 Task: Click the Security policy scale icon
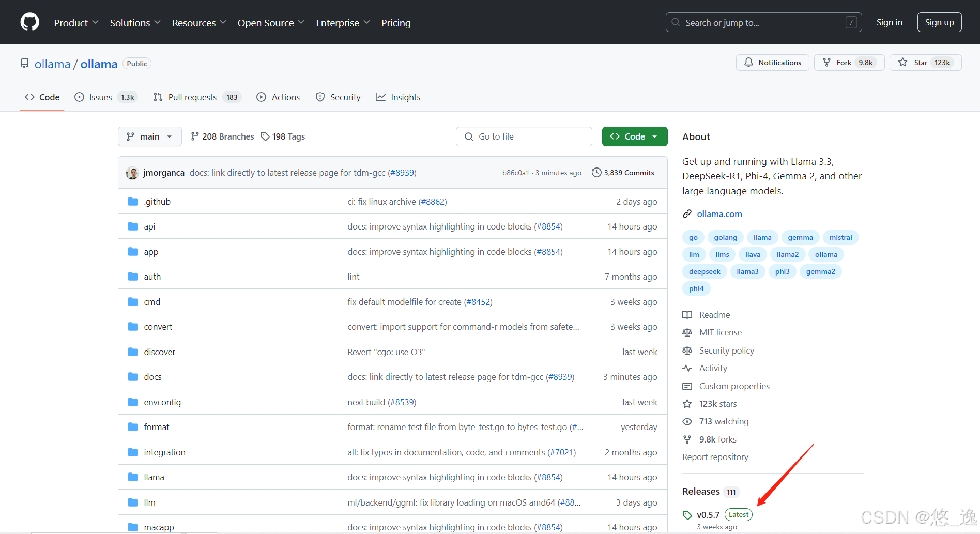coord(687,350)
